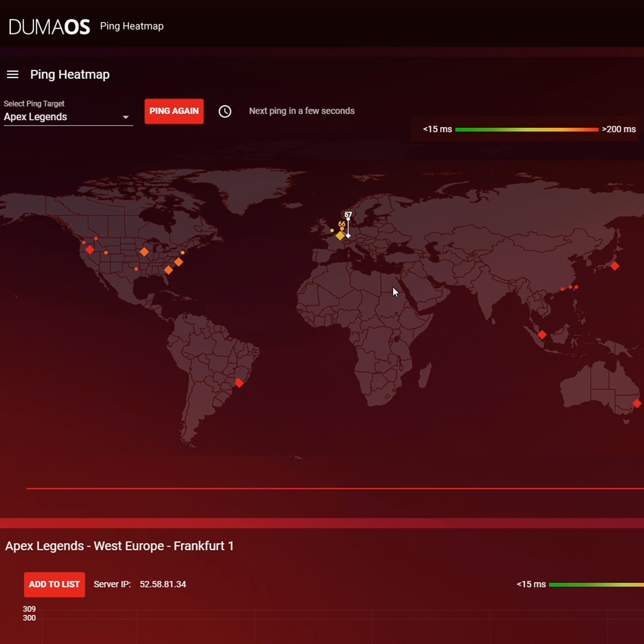Select the Brazil server diamond marker

[239, 383]
